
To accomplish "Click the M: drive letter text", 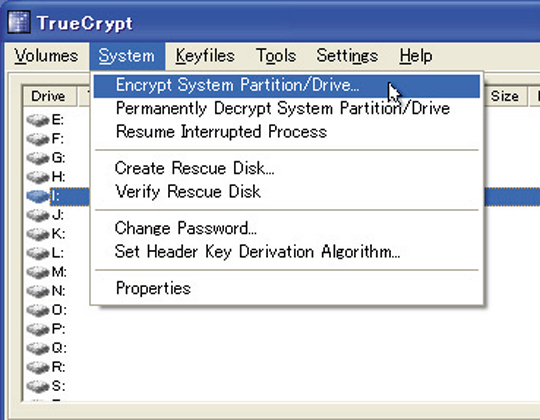I will point(59,272).
